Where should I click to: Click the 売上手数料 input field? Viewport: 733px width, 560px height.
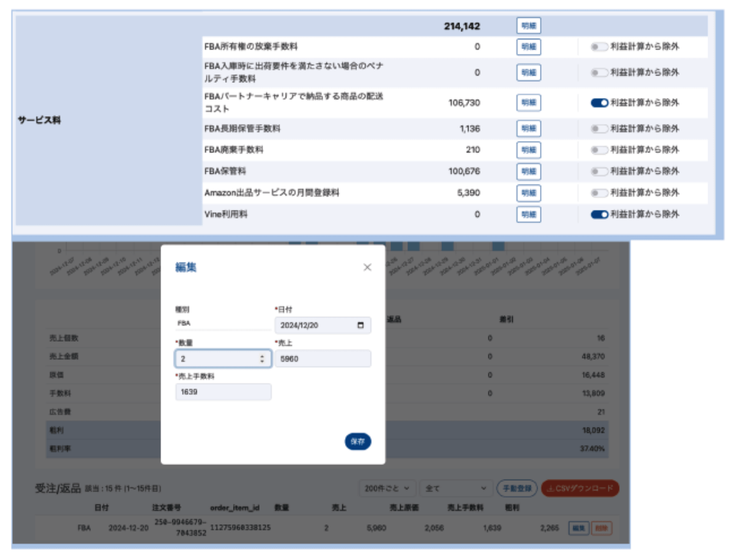[223, 392]
